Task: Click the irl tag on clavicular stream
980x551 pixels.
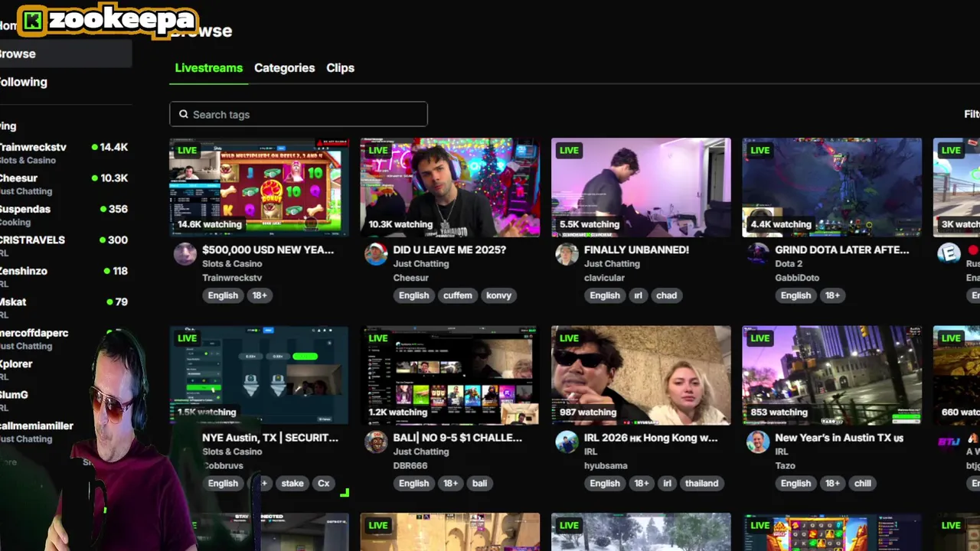Action: tap(638, 295)
